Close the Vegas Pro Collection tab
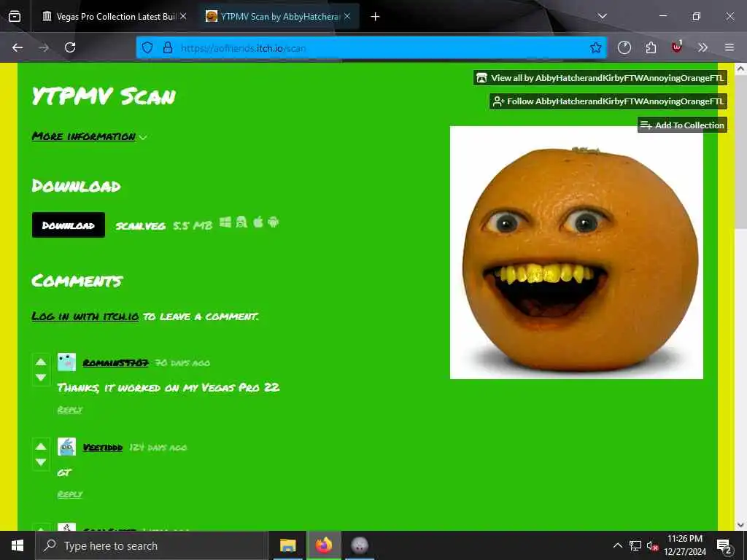This screenshot has height=560, width=747. (x=183, y=17)
